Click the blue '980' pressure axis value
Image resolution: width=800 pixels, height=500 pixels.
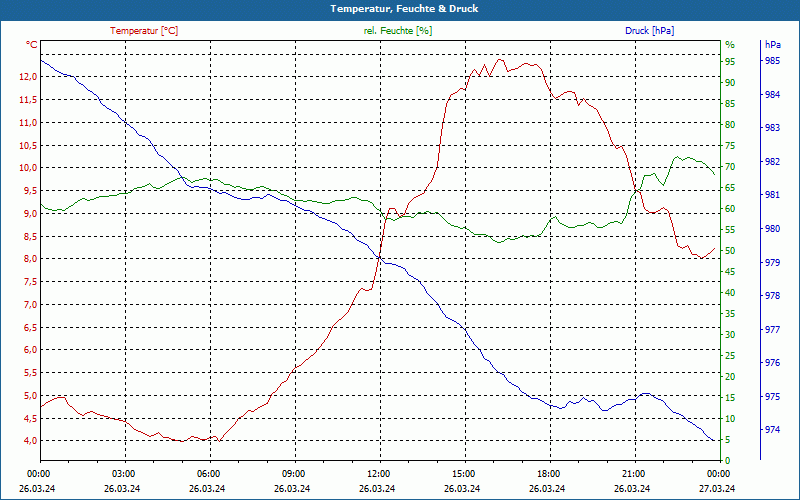tap(772, 229)
